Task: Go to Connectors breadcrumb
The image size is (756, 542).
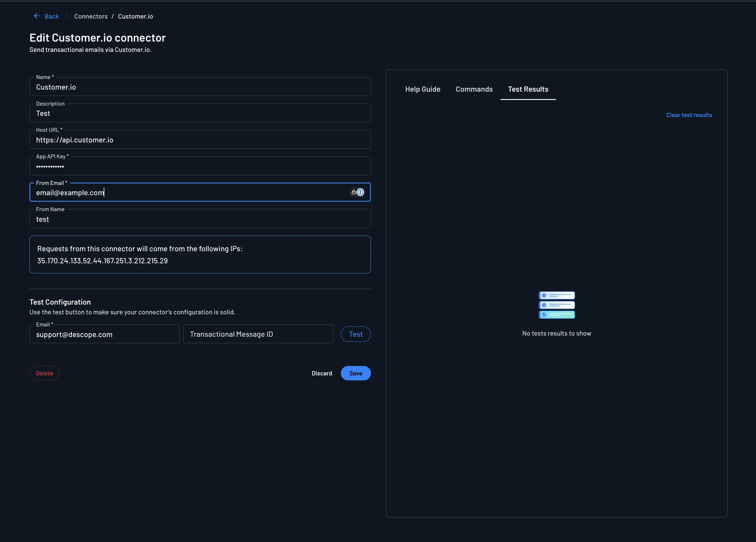Action: [x=91, y=16]
